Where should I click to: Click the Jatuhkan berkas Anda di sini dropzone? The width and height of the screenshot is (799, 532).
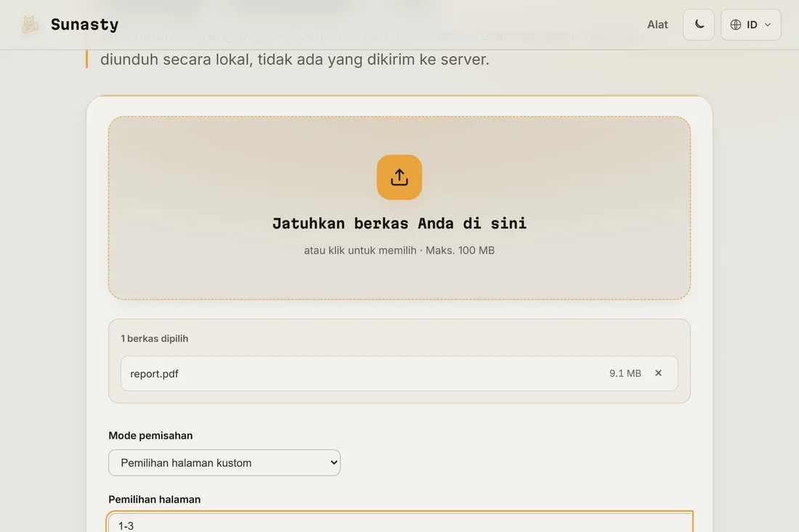[399, 208]
